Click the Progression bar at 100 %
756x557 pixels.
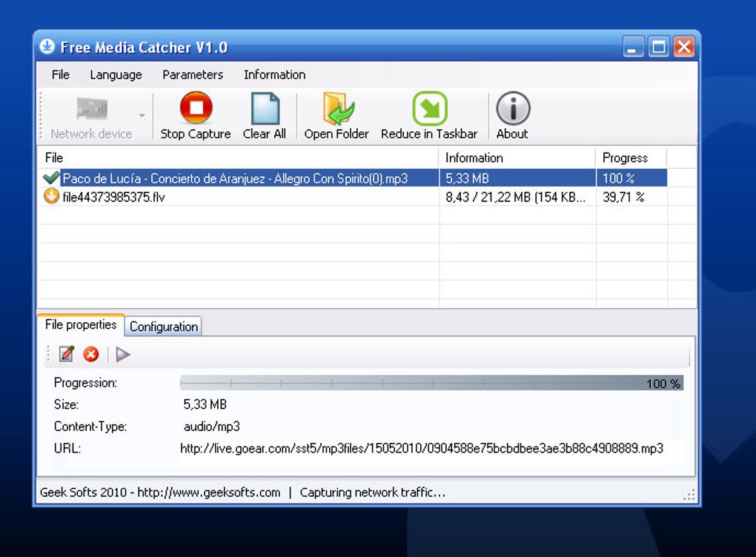[x=431, y=383]
